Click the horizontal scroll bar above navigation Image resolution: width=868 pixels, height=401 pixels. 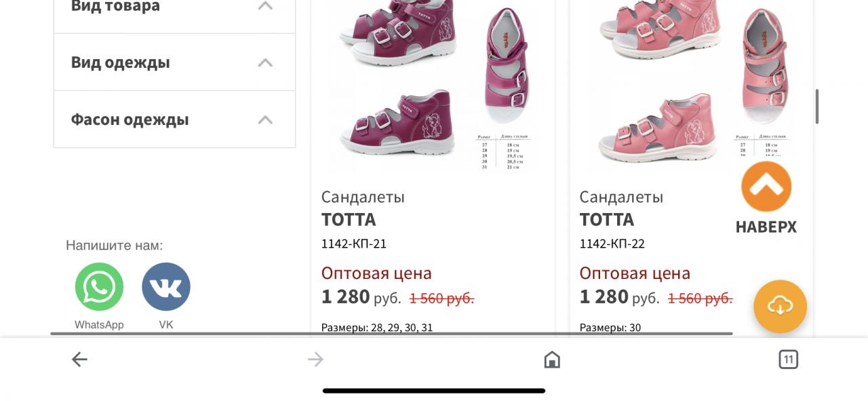tap(392, 334)
